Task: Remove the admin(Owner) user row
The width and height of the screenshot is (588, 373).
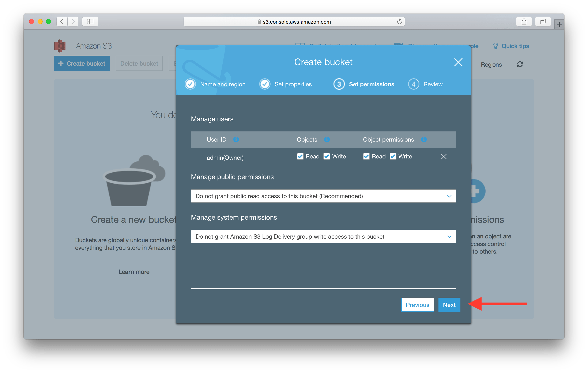Action: click(x=444, y=156)
